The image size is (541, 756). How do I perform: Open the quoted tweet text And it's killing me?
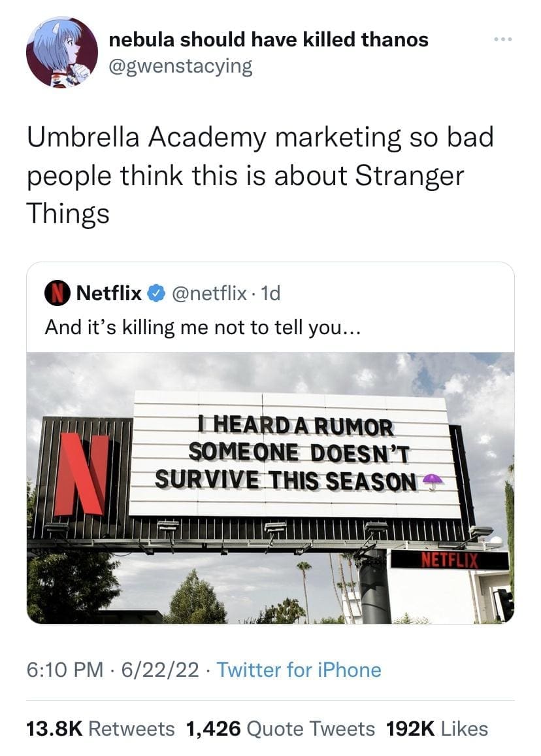pos(203,328)
